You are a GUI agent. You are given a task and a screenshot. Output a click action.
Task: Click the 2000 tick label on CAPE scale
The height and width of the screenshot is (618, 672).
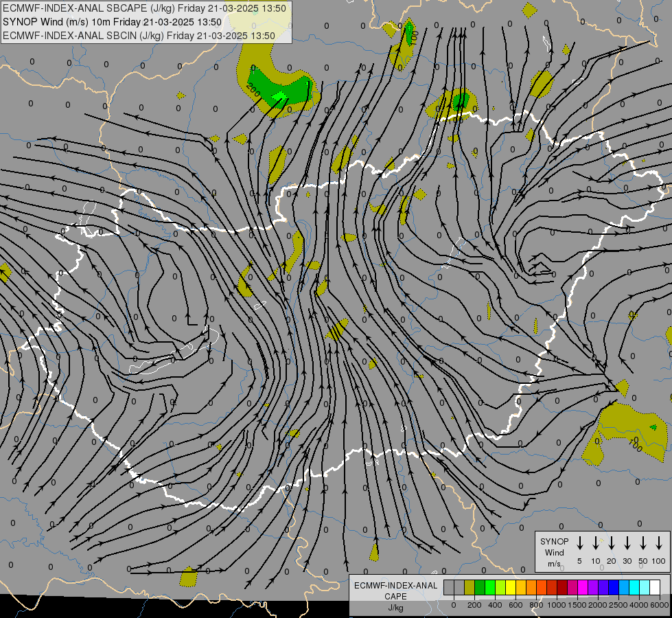point(598,605)
